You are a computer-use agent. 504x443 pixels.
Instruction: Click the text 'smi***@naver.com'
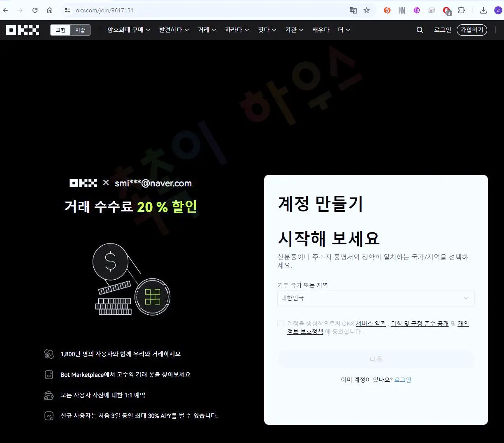(153, 183)
